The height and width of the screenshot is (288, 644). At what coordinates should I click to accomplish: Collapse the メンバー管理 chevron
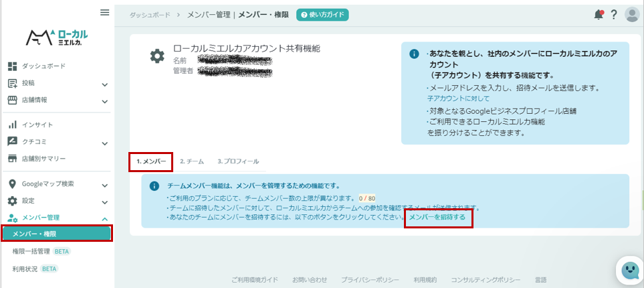(105, 219)
